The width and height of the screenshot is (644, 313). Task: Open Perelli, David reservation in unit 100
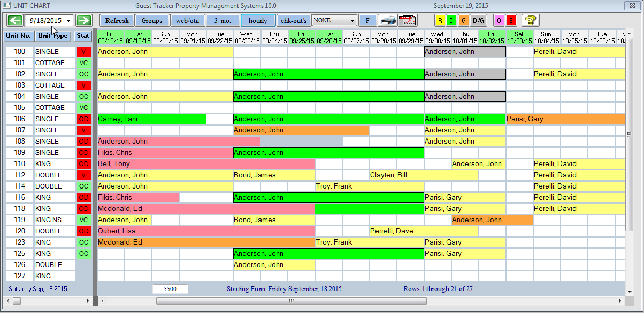tap(579, 52)
